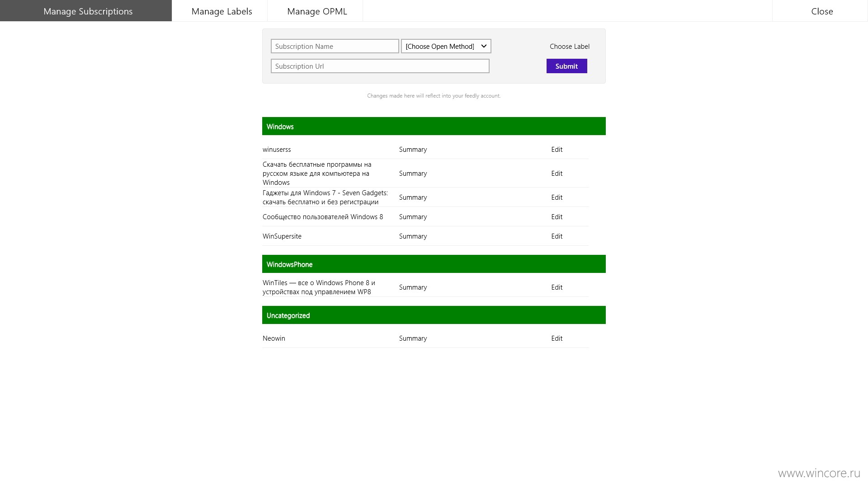Screen dimensions: 868x488
Task: Click the winuserss subscription name
Action: point(277,150)
